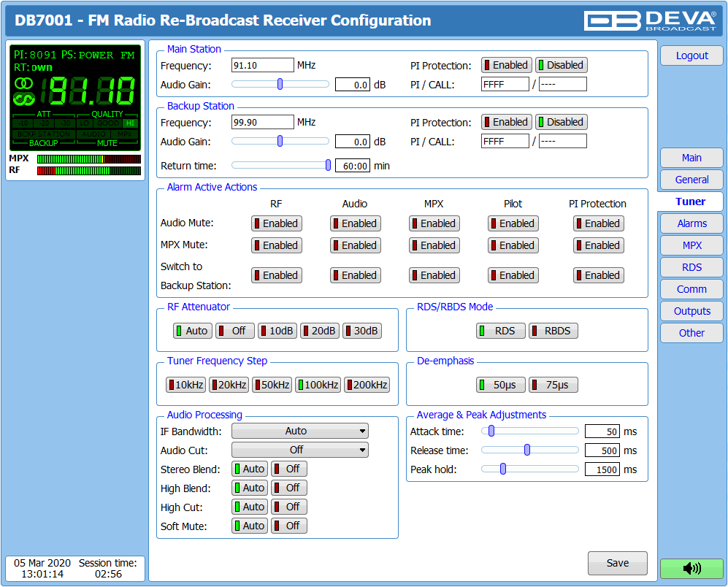
Task: Click the RF level meter bar
Action: [x=88, y=171]
